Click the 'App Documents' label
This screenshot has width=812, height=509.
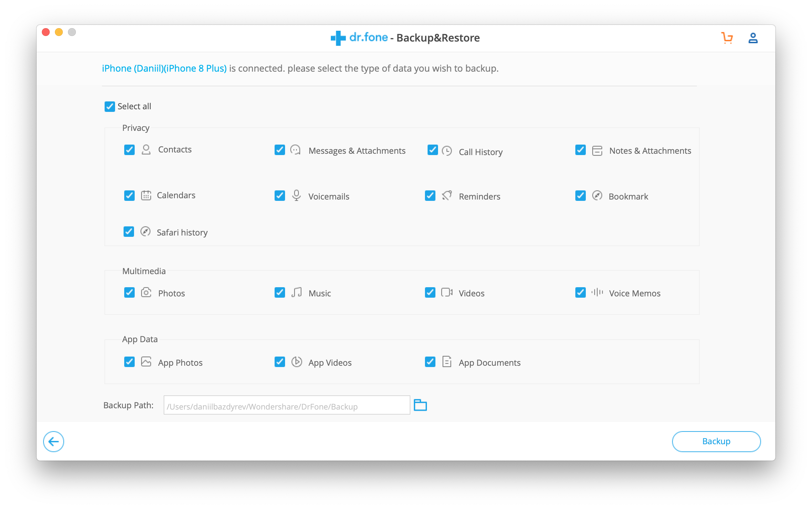[x=489, y=363]
